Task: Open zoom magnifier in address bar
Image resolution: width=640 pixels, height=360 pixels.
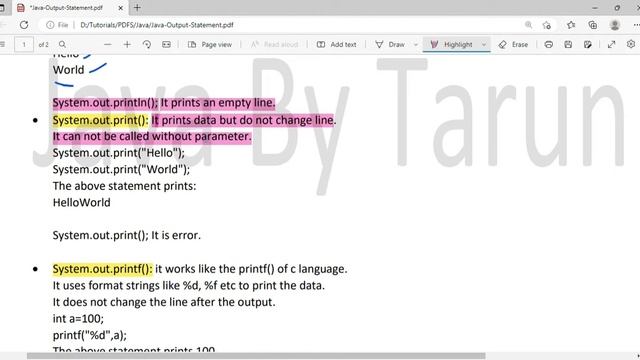Action: point(529,25)
